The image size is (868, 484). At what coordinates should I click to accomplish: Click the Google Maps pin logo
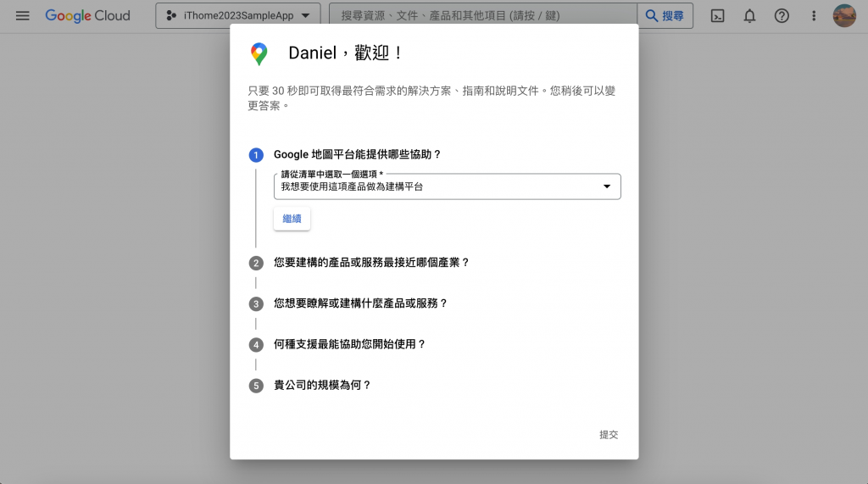259,53
